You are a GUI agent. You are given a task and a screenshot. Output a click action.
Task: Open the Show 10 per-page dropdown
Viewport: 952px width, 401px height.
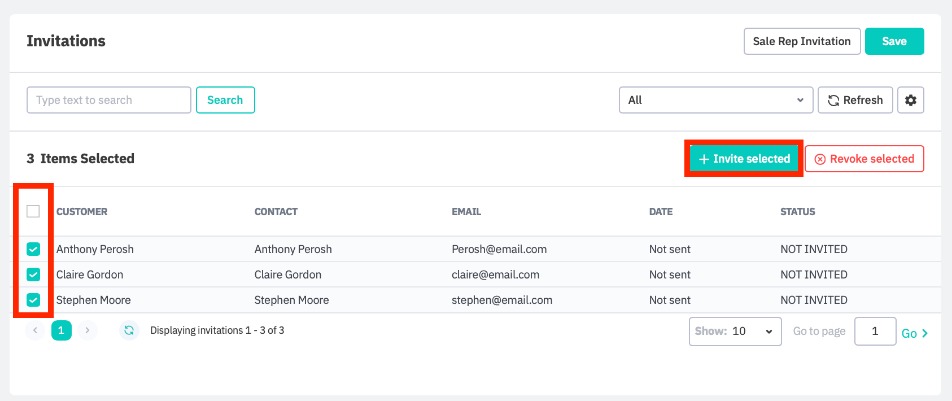(x=735, y=331)
